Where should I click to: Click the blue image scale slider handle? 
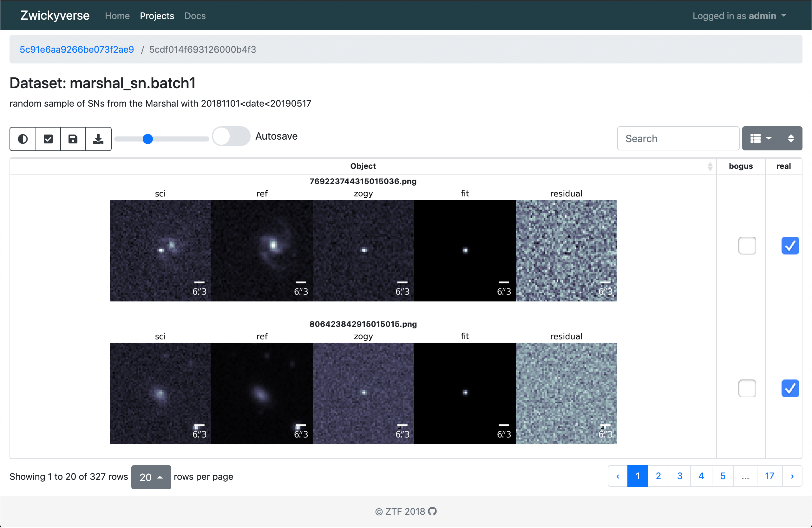[148, 139]
